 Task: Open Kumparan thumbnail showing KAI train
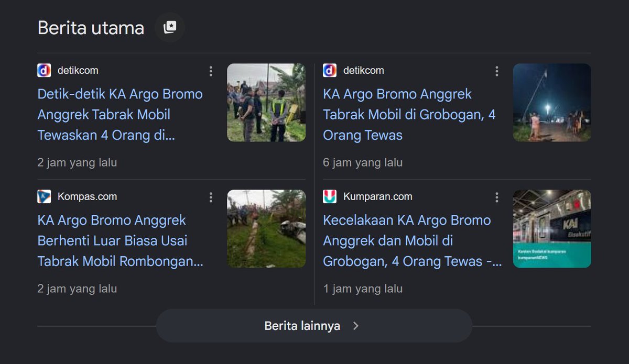tap(552, 229)
